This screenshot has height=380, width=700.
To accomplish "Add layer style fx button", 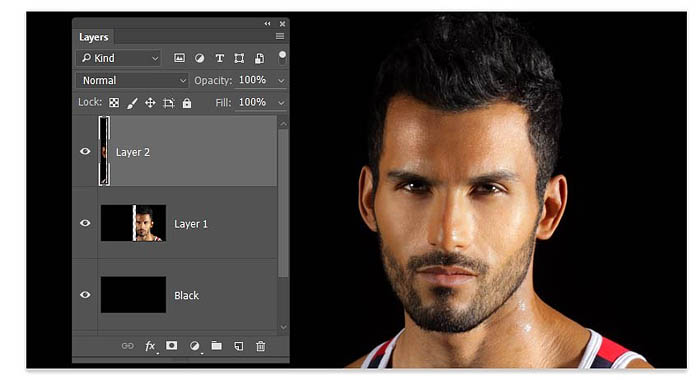I will [x=150, y=346].
